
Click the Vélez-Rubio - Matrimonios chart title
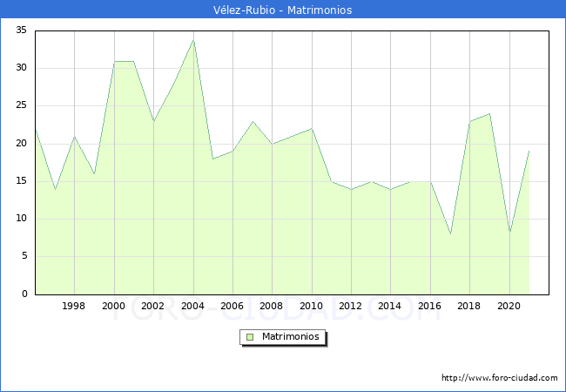[x=283, y=10]
